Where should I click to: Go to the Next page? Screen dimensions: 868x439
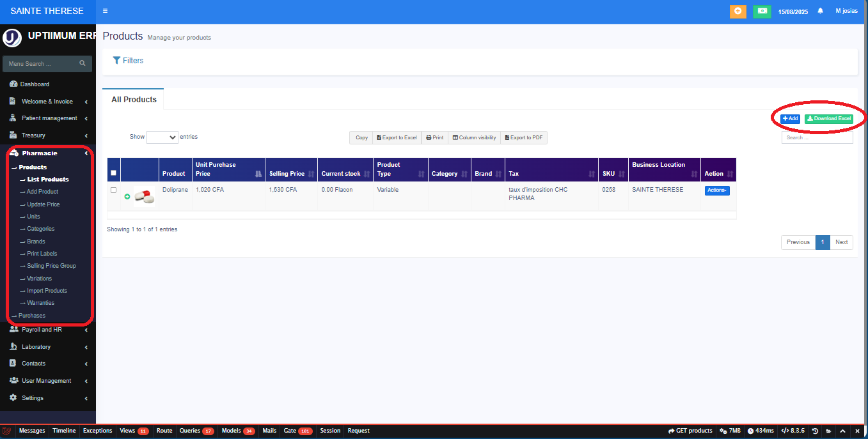click(842, 242)
